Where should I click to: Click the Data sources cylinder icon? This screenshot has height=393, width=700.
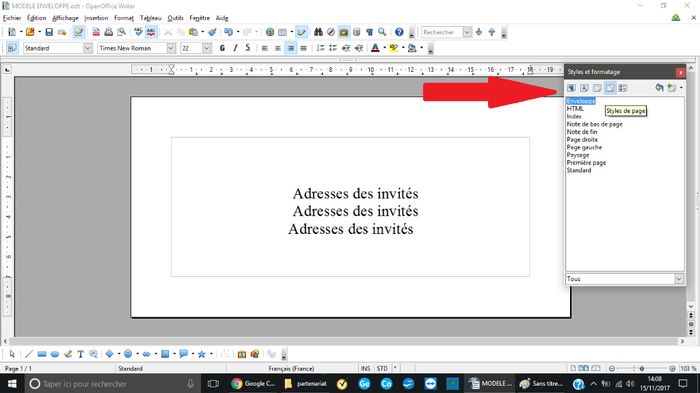(357, 32)
